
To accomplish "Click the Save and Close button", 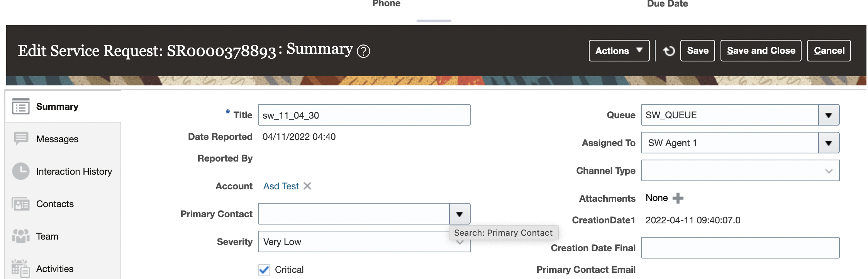I will pyautogui.click(x=761, y=51).
